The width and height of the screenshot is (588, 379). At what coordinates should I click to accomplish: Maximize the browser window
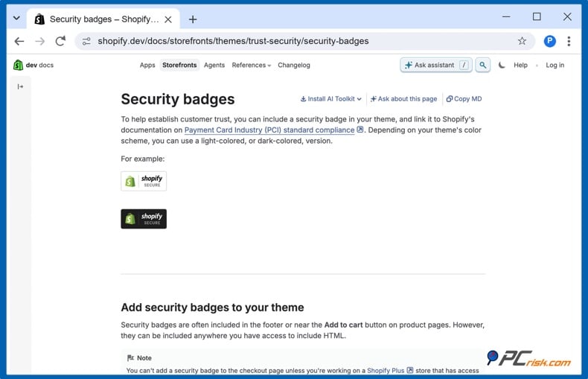point(537,17)
